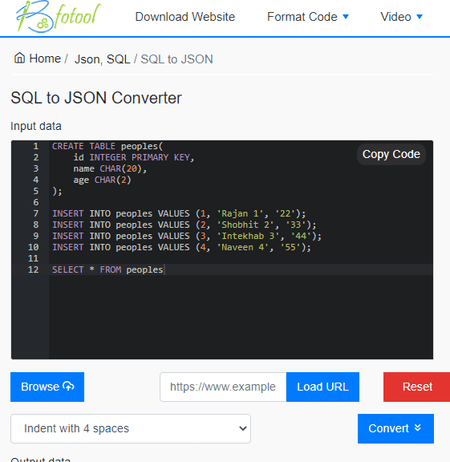The width and height of the screenshot is (450, 462).
Task: Open the Indent with 4 spaces dropdown
Action: click(x=131, y=429)
